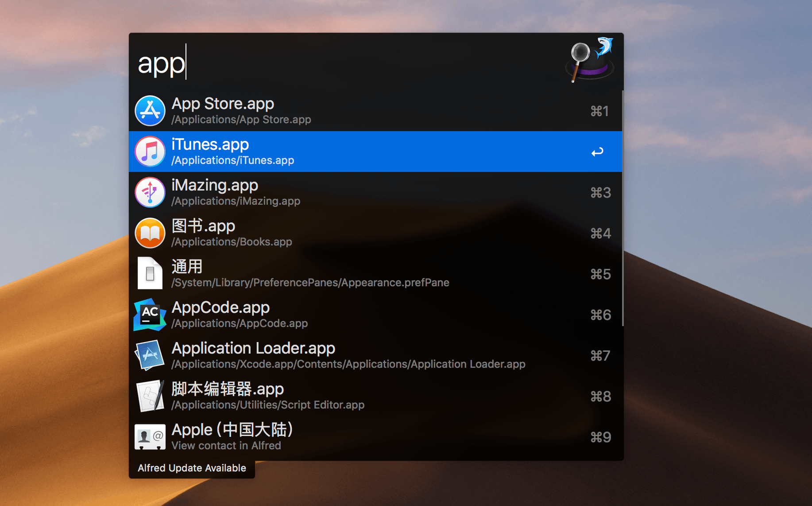The height and width of the screenshot is (506, 812).
Task: Click View contact in Alfred subtitle
Action: [x=226, y=446]
